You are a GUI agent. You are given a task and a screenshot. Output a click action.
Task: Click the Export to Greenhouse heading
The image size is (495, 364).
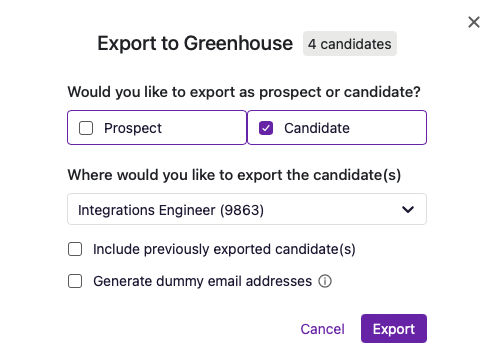[195, 43]
